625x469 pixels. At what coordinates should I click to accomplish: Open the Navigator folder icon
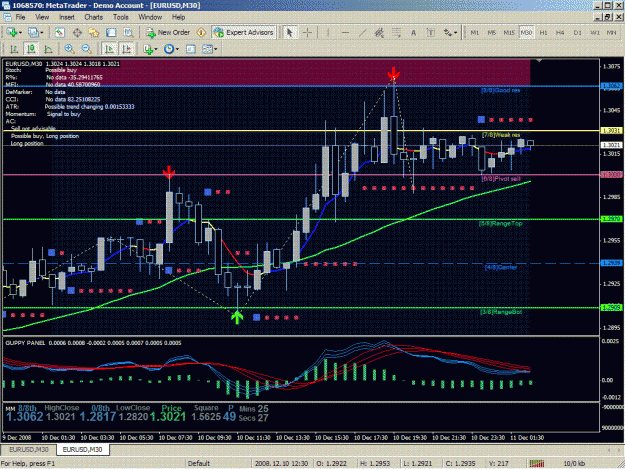pos(94,33)
